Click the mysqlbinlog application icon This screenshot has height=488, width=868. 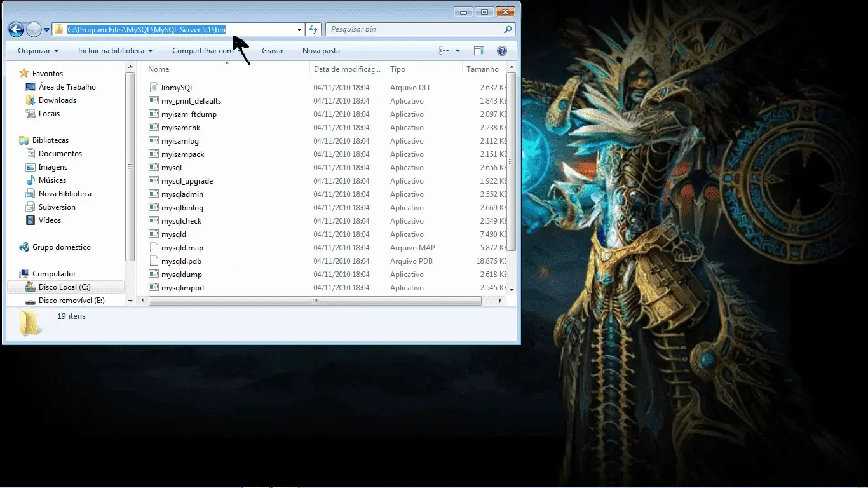(x=154, y=207)
